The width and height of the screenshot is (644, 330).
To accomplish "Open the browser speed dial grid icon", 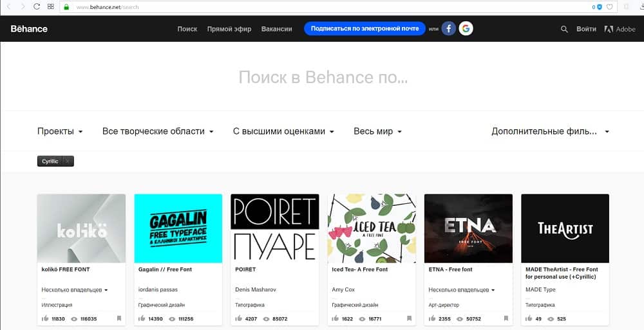I will [x=50, y=6].
